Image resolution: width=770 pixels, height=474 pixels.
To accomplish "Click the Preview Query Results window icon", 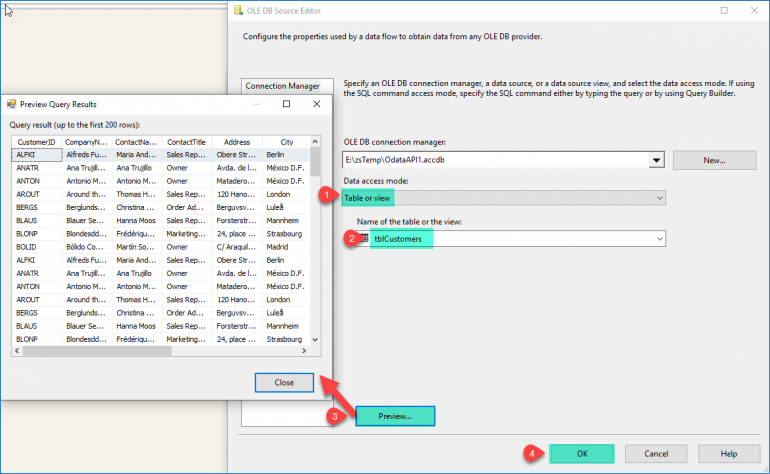I will pyautogui.click(x=12, y=104).
